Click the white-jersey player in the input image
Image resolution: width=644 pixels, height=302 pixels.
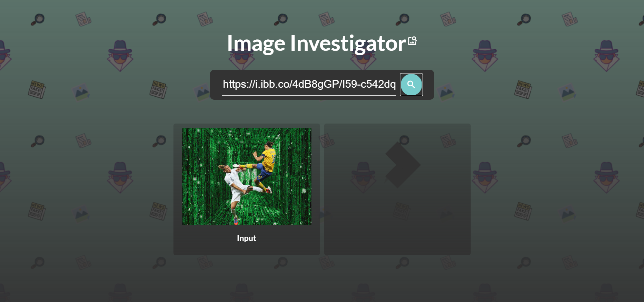238,193
